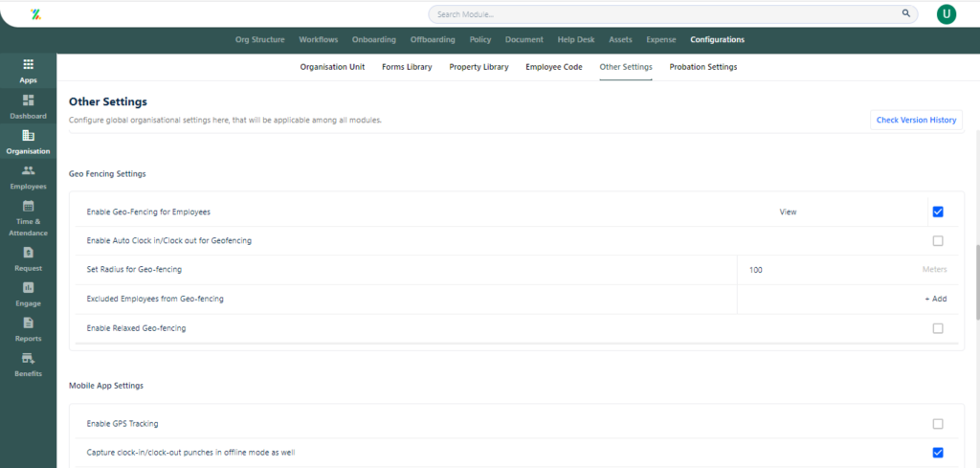
Task: Check Enable Relaxed Geo-fencing
Action: [x=938, y=328]
